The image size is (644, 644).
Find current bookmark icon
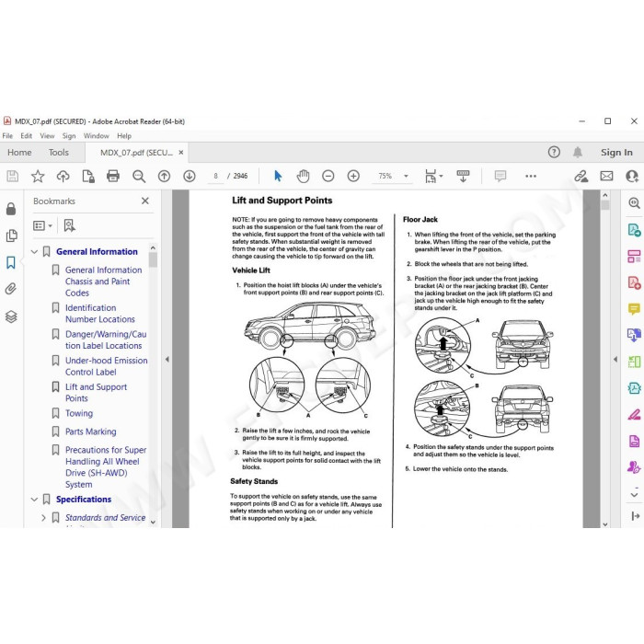pyautogui.click(x=69, y=225)
